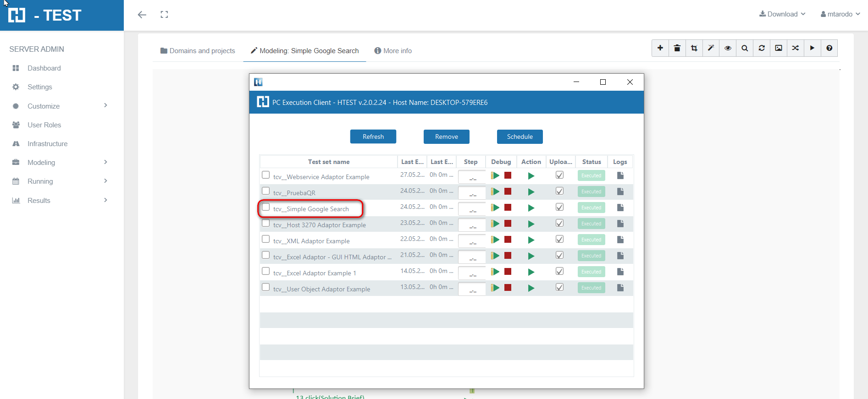Click the Refresh button
The width and height of the screenshot is (868, 399).
point(373,137)
